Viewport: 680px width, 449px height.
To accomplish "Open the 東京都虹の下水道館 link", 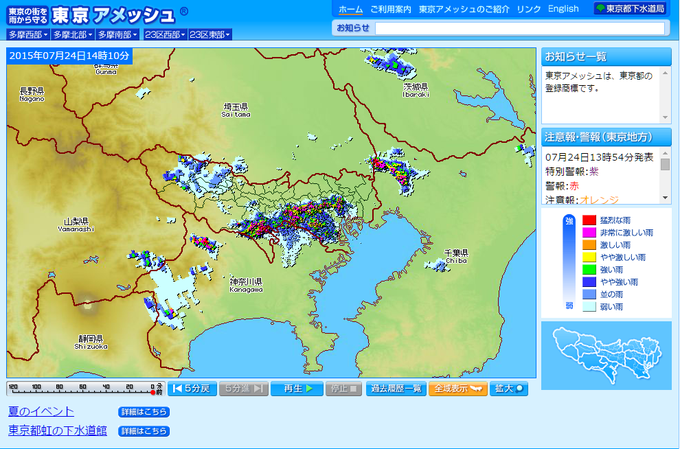I will (58, 430).
